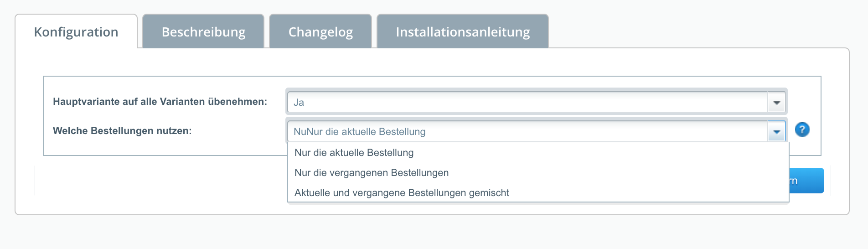This screenshot has height=249, width=868.
Task: Click the Hauptvariante field showing Ja
Action: [x=527, y=103]
